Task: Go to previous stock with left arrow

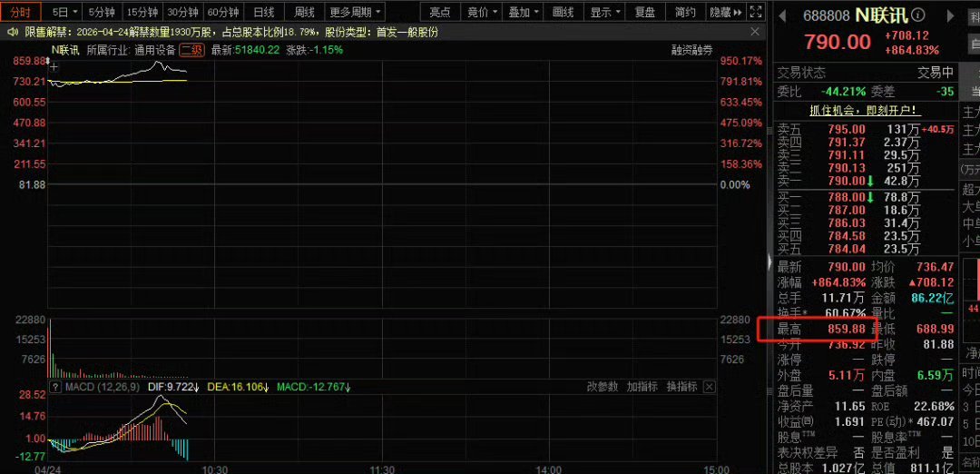Action: point(782,15)
